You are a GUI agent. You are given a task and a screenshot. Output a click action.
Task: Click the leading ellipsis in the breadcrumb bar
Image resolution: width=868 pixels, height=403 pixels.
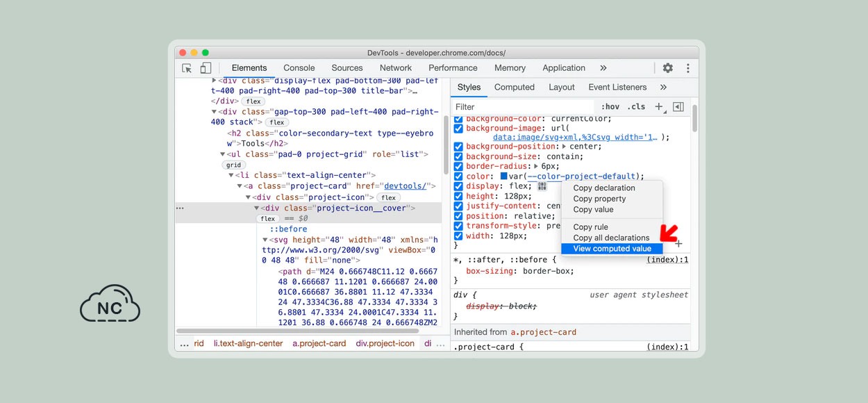pyautogui.click(x=184, y=344)
